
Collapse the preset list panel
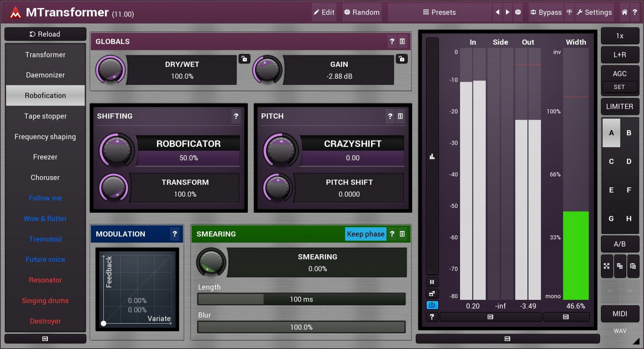[45, 339]
